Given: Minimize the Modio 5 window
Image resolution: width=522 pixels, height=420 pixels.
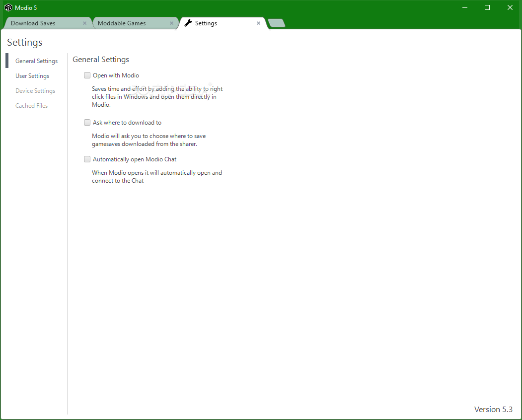Looking at the screenshot, I should click(x=465, y=7).
